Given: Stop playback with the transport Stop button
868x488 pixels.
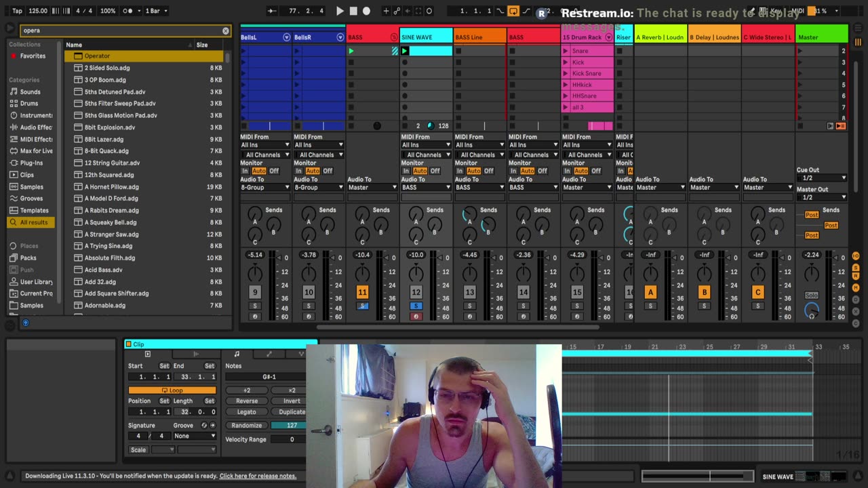Looking at the screenshot, I should [353, 11].
